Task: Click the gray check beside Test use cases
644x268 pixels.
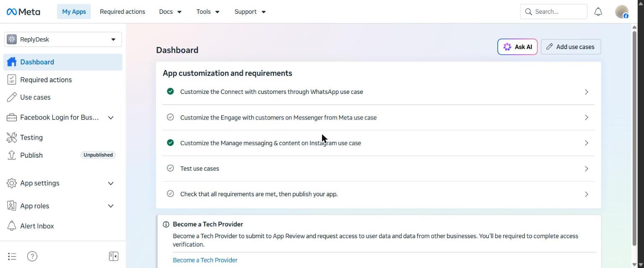Action: [x=170, y=168]
